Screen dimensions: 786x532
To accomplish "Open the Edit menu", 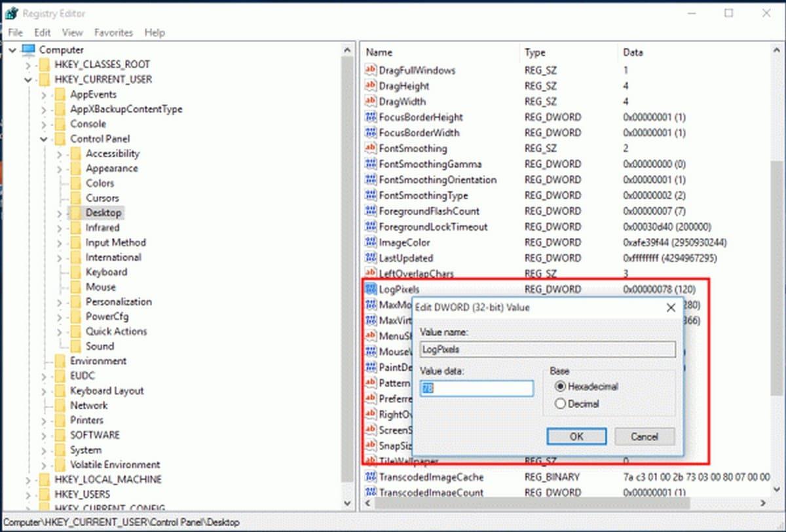I will coord(43,32).
